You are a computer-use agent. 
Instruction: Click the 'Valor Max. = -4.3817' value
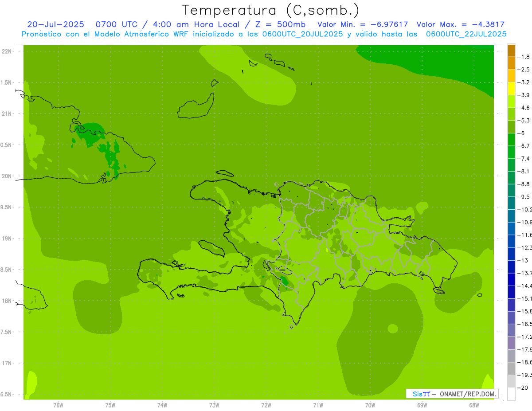tap(460, 24)
